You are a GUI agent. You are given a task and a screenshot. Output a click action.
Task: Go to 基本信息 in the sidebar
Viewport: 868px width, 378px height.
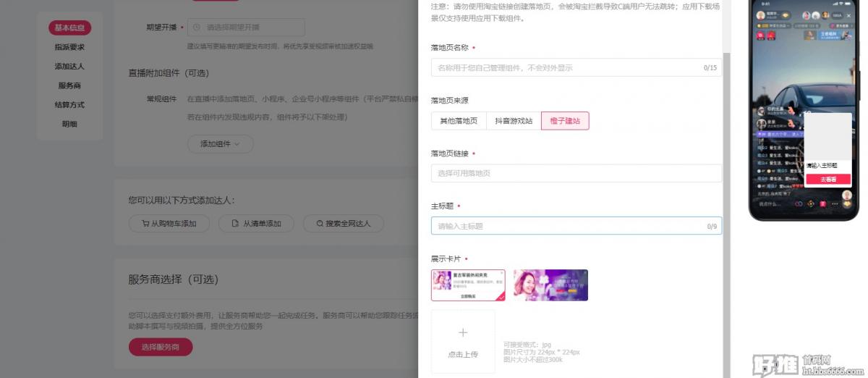pyautogui.click(x=69, y=28)
